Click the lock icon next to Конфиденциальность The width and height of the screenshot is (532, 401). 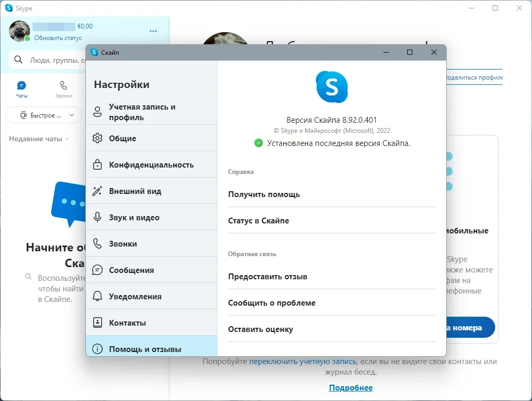(97, 164)
